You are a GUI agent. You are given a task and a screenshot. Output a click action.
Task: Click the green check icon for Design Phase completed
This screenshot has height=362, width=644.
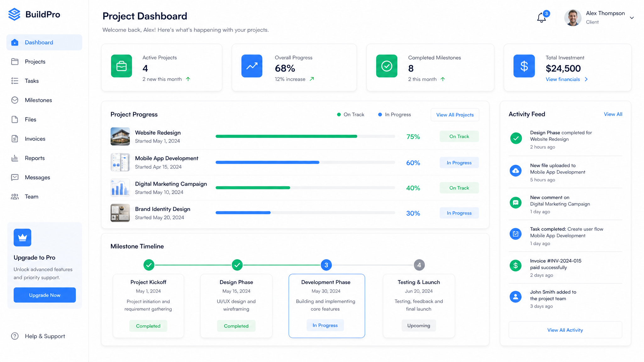(516, 138)
